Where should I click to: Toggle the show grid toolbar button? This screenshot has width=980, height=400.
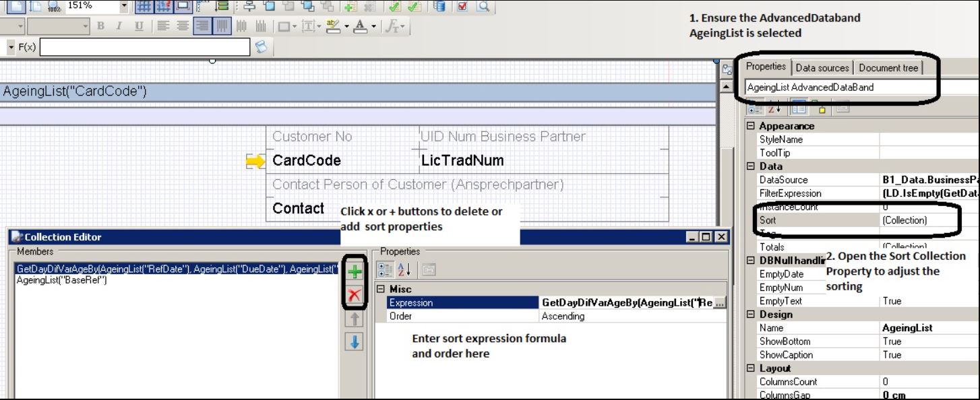point(143,7)
